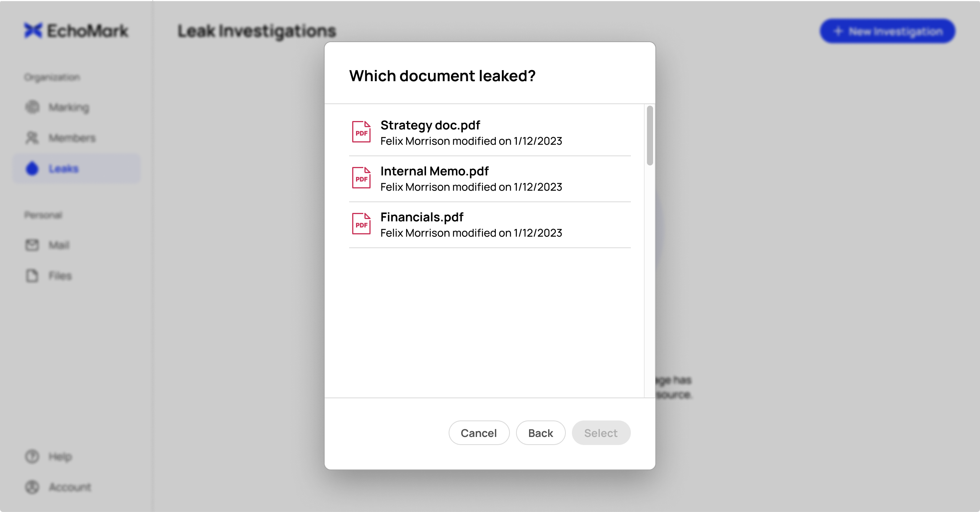Go Back to the previous step
The height and width of the screenshot is (512, 980).
(541, 433)
